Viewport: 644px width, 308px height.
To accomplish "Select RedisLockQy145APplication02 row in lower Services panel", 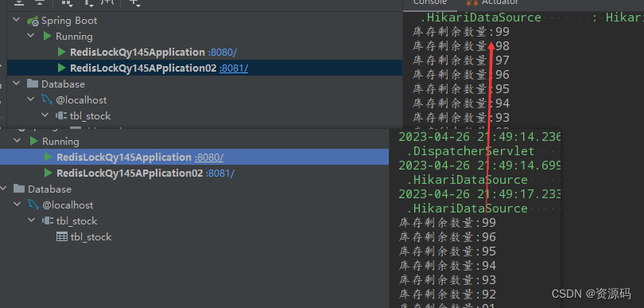I will click(194, 173).
